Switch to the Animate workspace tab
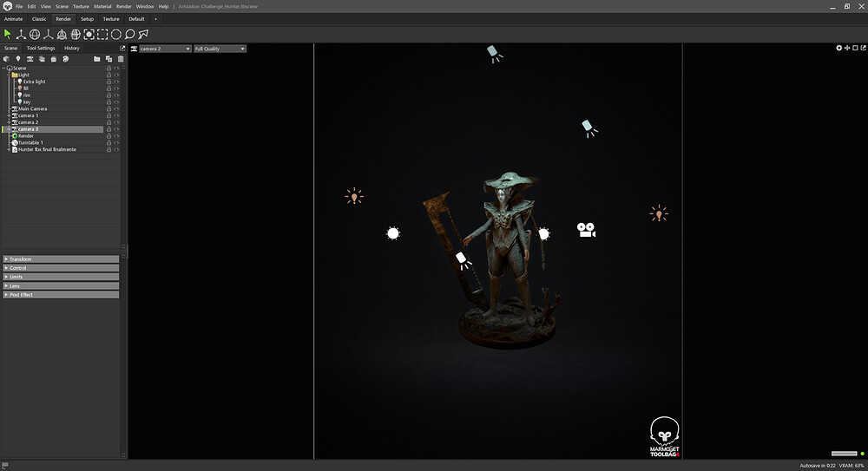 [x=13, y=19]
